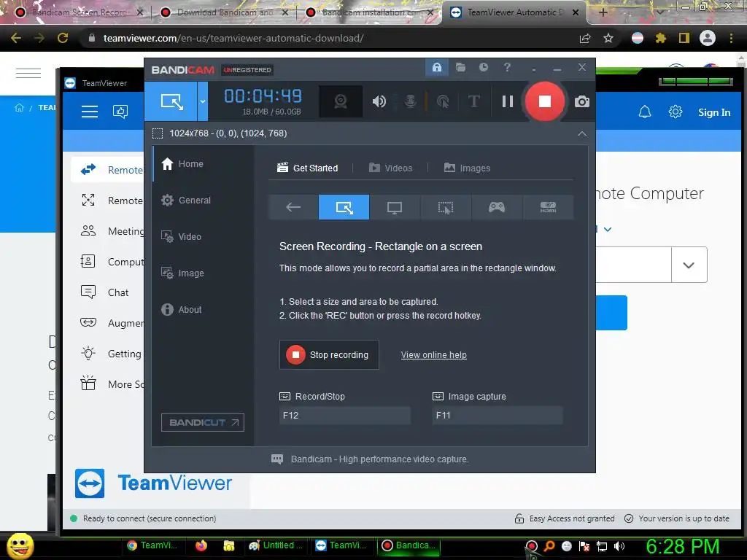This screenshot has height=560, width=747.
Task: Open TeamViewer settings gear
Action: point(675,112)
